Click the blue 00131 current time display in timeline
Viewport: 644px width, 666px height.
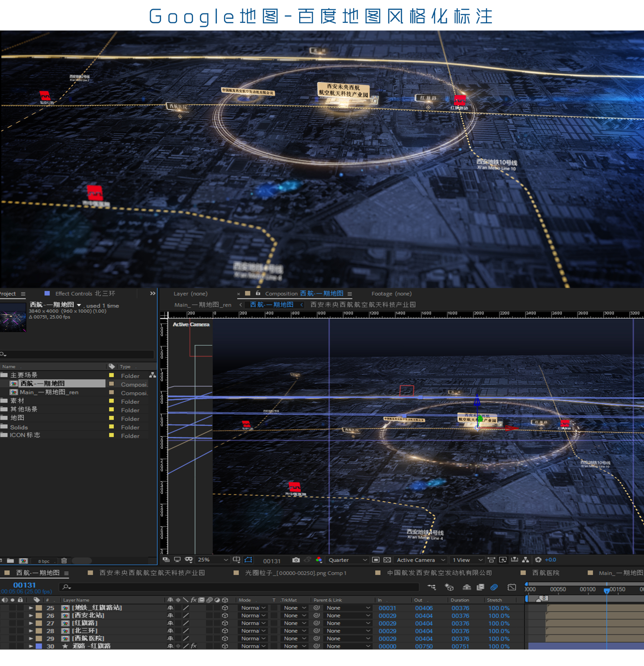[24, 585]
